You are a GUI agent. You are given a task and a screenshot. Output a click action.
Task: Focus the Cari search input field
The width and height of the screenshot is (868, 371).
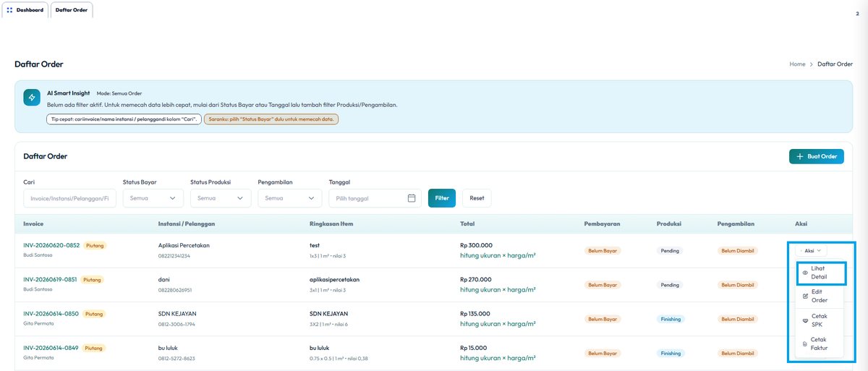coord(69,198)
